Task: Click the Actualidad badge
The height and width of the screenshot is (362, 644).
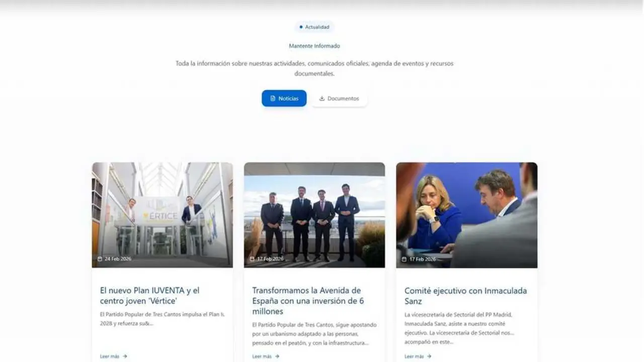Action: (314, 27)
